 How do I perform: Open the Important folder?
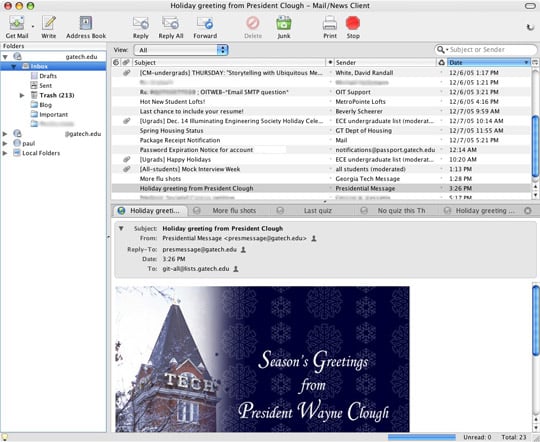[53, 115]
